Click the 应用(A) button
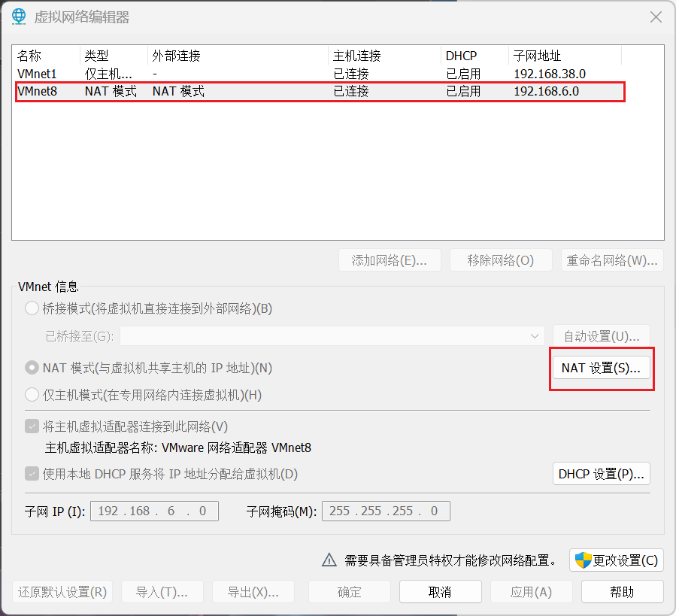 click(531, 592)
